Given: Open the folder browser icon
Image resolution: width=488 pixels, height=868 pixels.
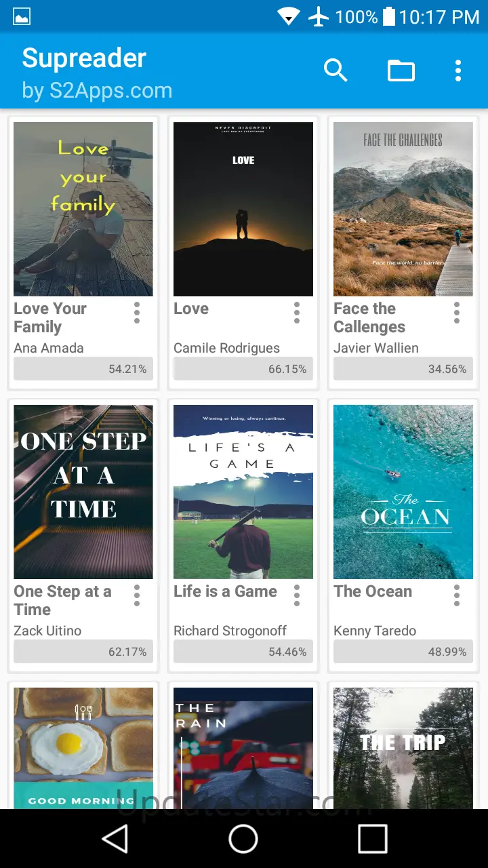Looking at the screenshot, I should tap(401, 70).
